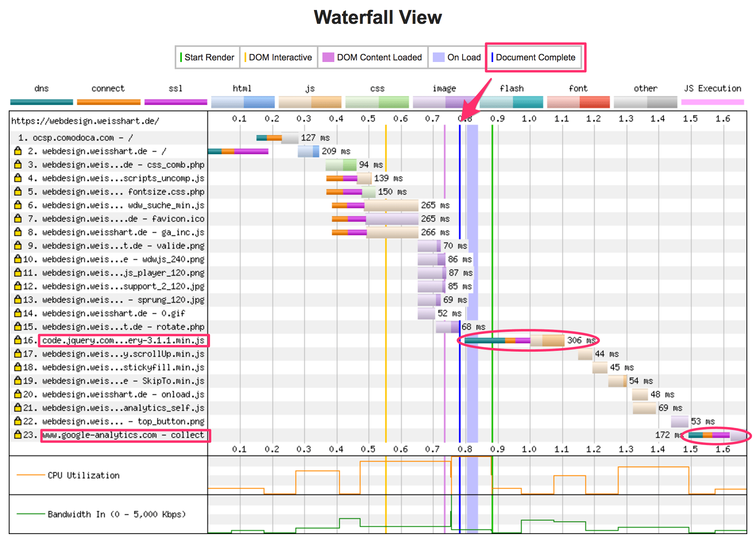Click the lock icon beside fontsize.css.php request
The height and width of the screenshot is (542, 756).
click(18, 191)
